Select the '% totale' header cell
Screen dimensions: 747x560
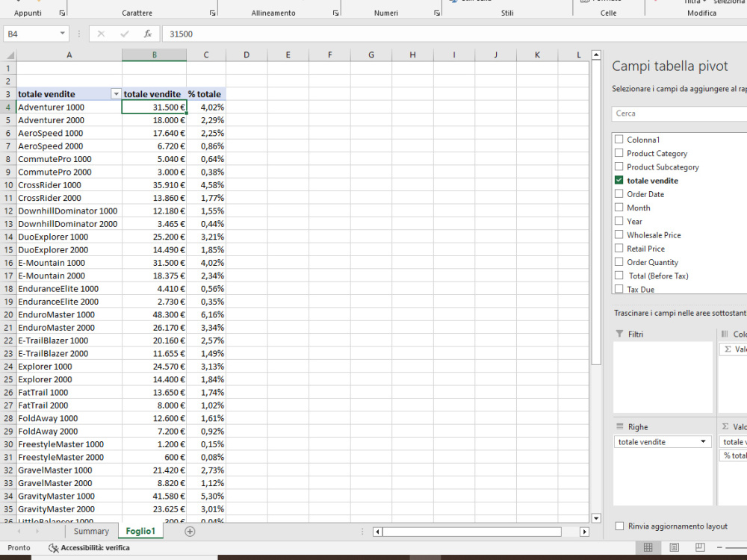pos(206,94)
